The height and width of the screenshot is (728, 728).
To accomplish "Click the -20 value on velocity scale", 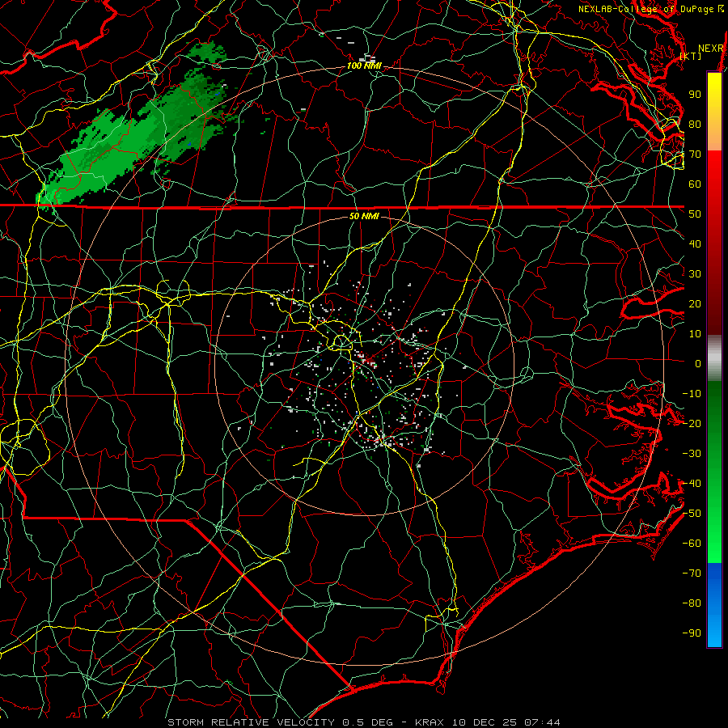I will 692,424.
